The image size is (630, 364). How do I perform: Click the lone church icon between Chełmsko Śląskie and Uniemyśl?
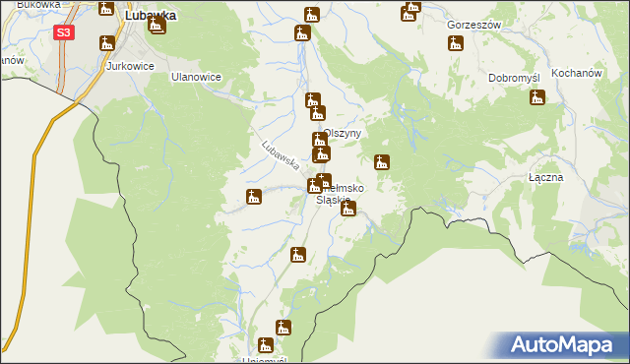click(x=298, y=255)
